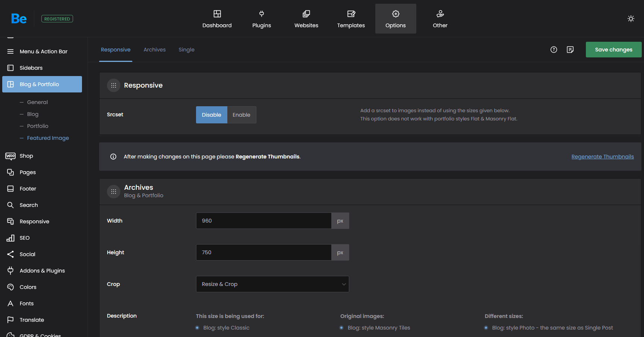Click 'Blog: style Masonry Tiles' text
This screenshot has width=644, height=337.
click(379, 328)
